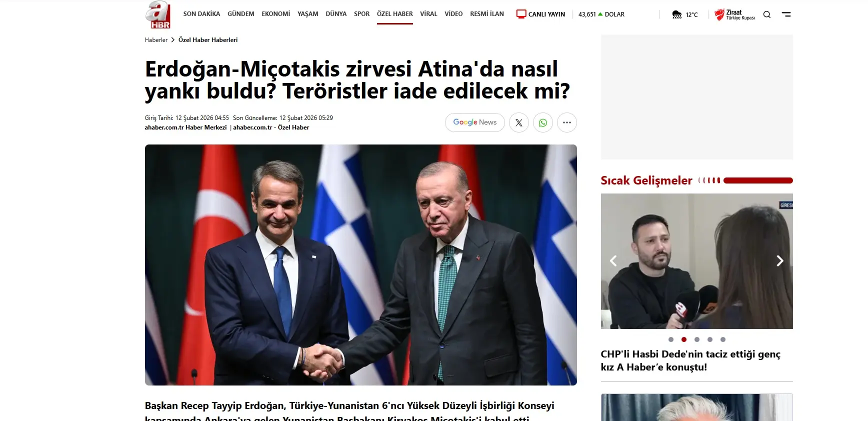Click the search magnifier icon
Screen dimensions: 868x421
[x=767, y=14]
